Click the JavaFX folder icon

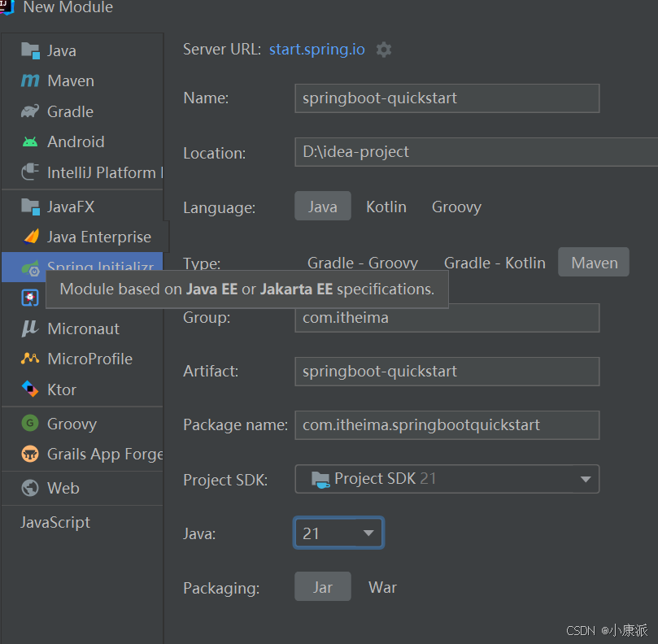pos(30,207)
